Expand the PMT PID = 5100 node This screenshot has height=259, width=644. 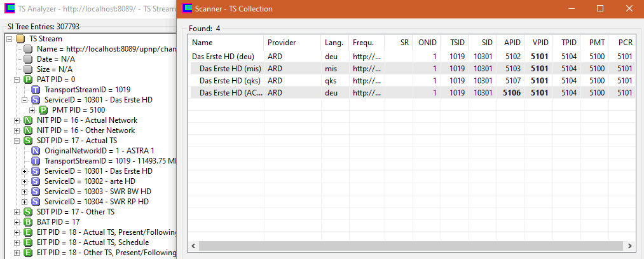pos(32,110)
